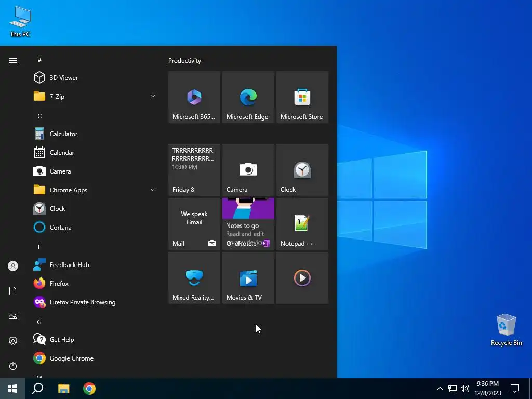Open Firefox Private Browsing
This screenshot has width=532, height=399.
pos(95,302)
